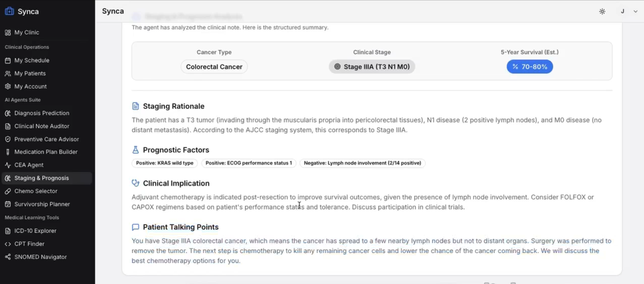Open Medication Plan Builder tool

tap(47, 152)
